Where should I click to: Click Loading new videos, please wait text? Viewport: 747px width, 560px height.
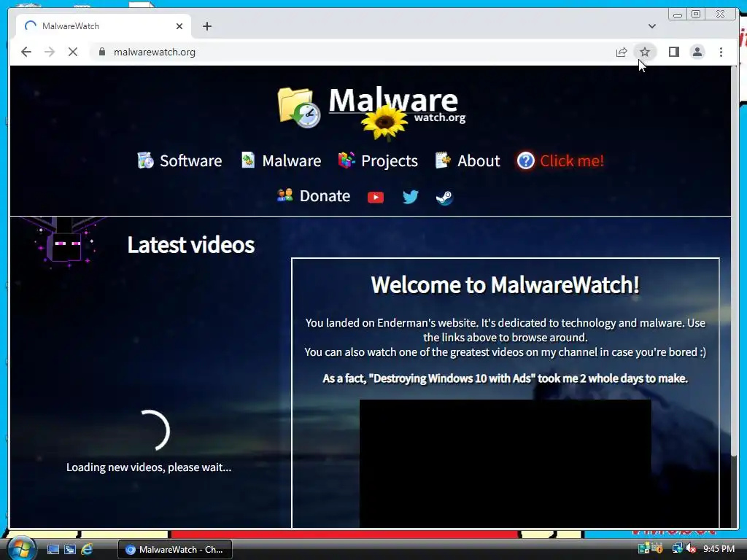[x=149, y=467]
